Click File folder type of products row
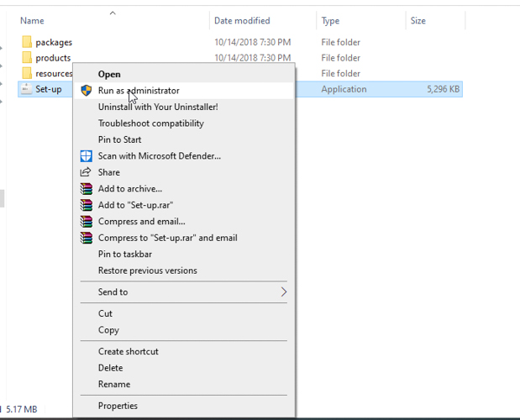520x420 pixels. click(340, 58)
